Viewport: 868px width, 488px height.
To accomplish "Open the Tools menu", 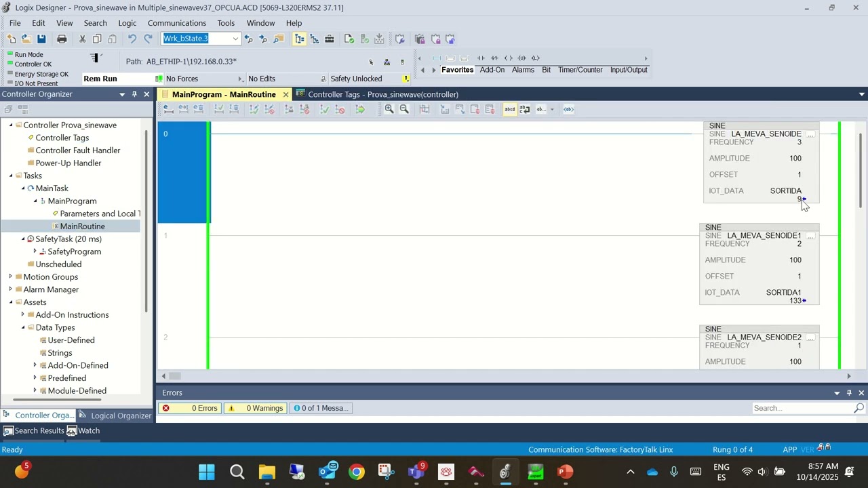I will tap(226, 23).
